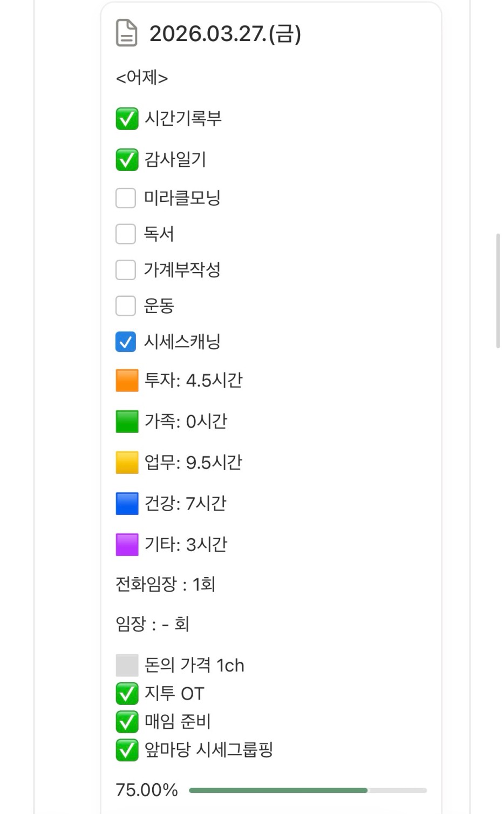Click the green check icon beside 매임 준비

[x=127, y=722]
